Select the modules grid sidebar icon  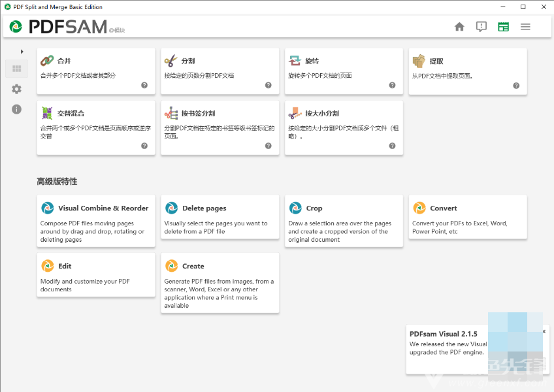16,69
